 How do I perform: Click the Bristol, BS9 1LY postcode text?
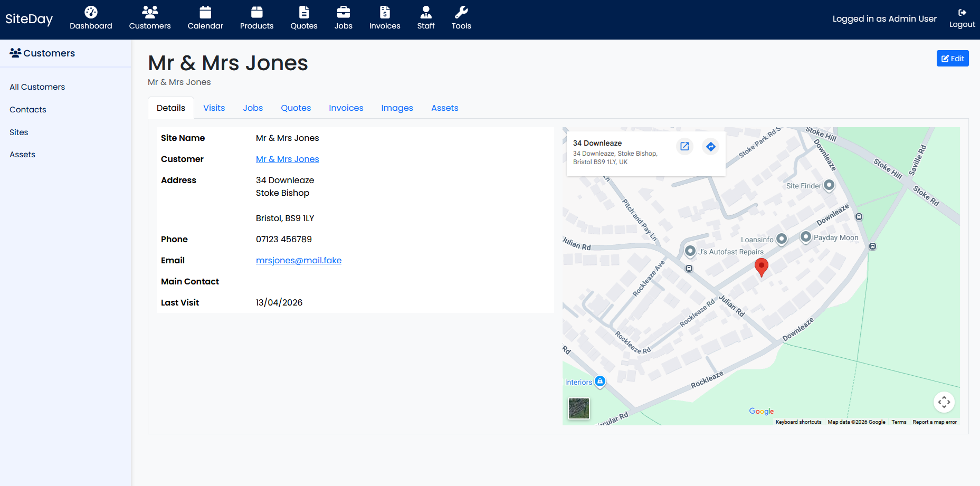[285, 218]
